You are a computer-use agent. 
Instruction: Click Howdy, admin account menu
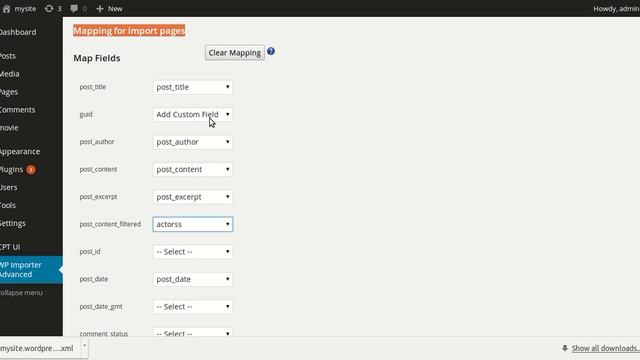616,9
